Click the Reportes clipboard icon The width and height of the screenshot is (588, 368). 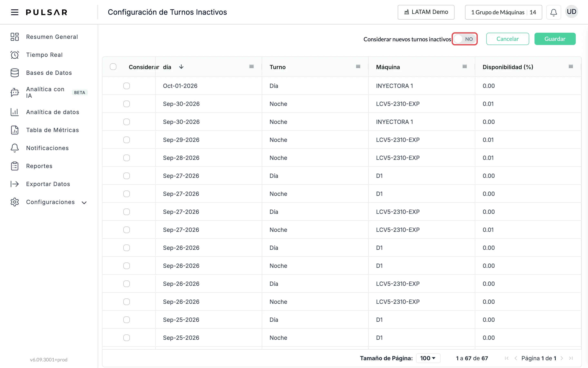[x=14, y=166]
